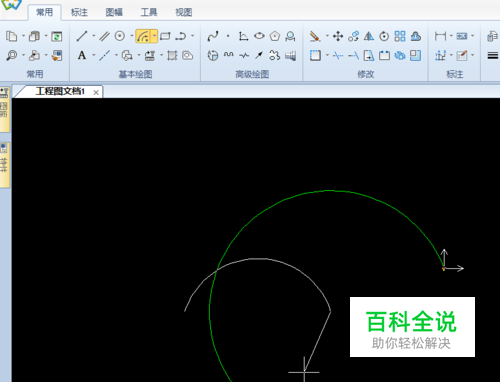Select the Hatch fill tool
Image resolution: width=500 pixels, height=382 pixels.
(172, 55)
